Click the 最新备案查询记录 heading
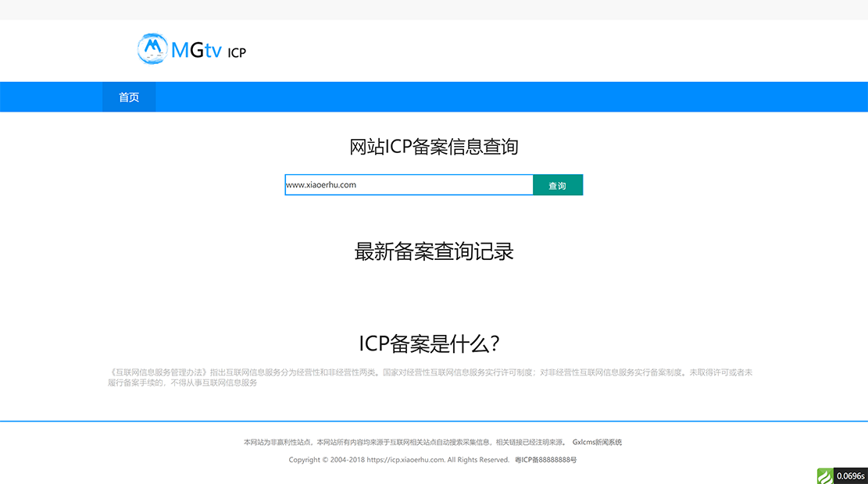This screenshot has height=484, width=868. [x=434, y=251]
